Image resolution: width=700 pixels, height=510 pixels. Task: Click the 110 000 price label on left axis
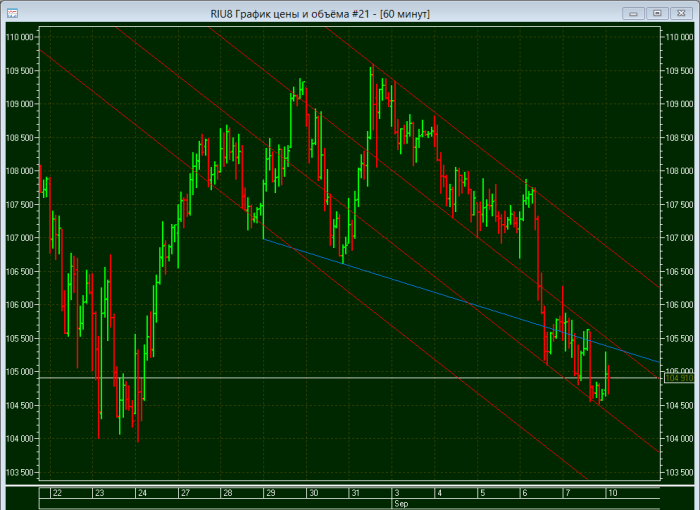[19, 37]
